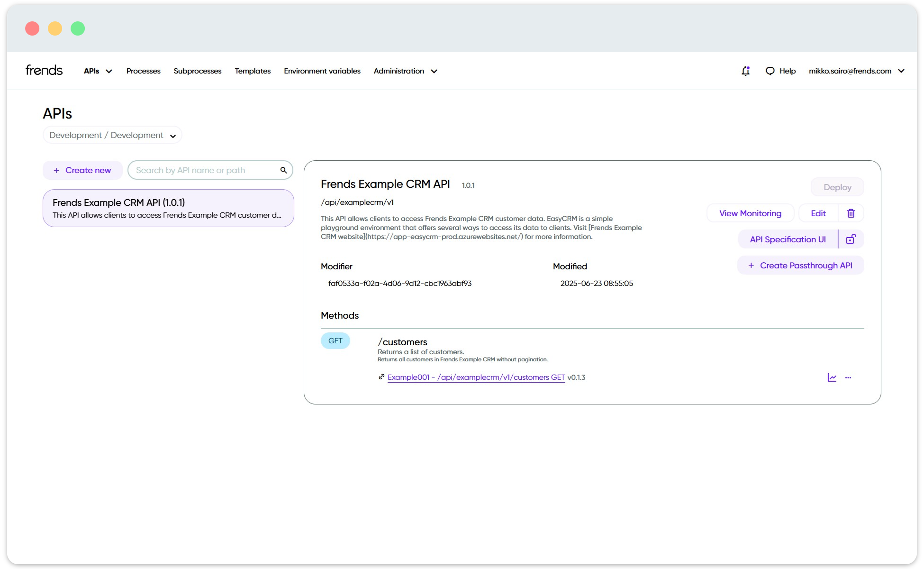
Task: Open the notifications bell
Action: point(745,71)
